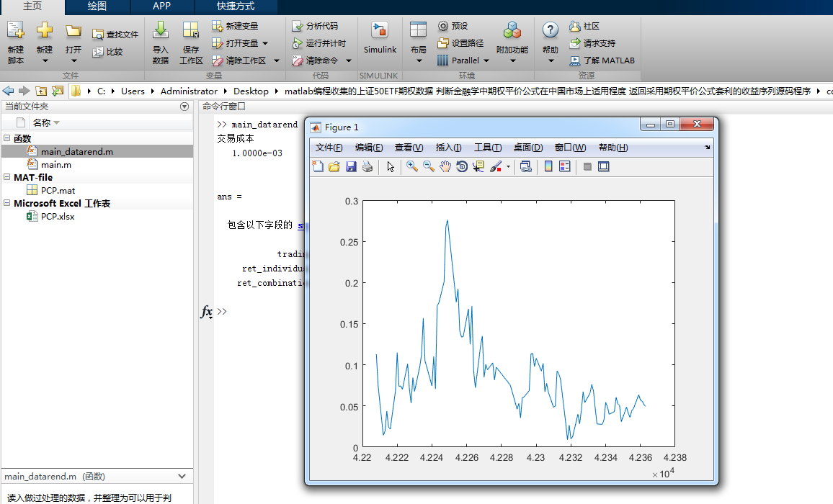Open the 打开 dropdown arrow

tap(73, 60)
